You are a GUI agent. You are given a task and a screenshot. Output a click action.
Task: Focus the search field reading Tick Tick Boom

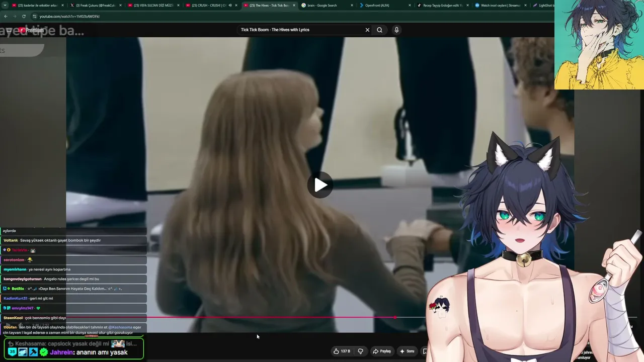301,30
